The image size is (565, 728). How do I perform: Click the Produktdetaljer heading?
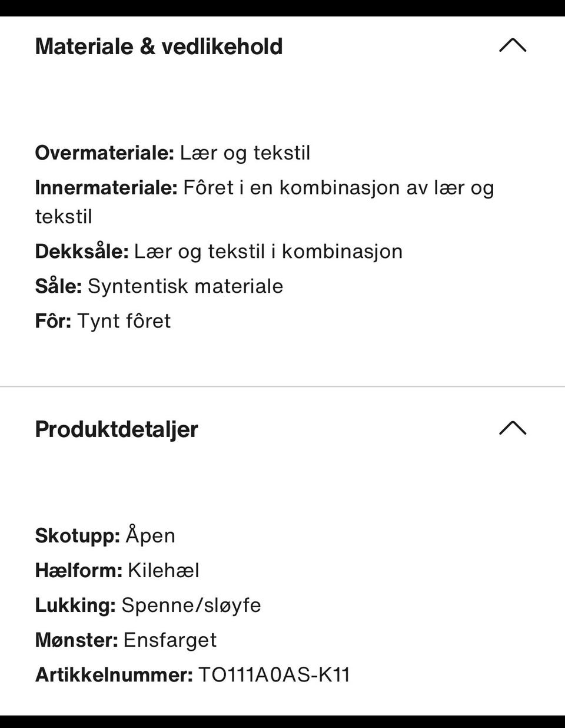tap(117, 429)
